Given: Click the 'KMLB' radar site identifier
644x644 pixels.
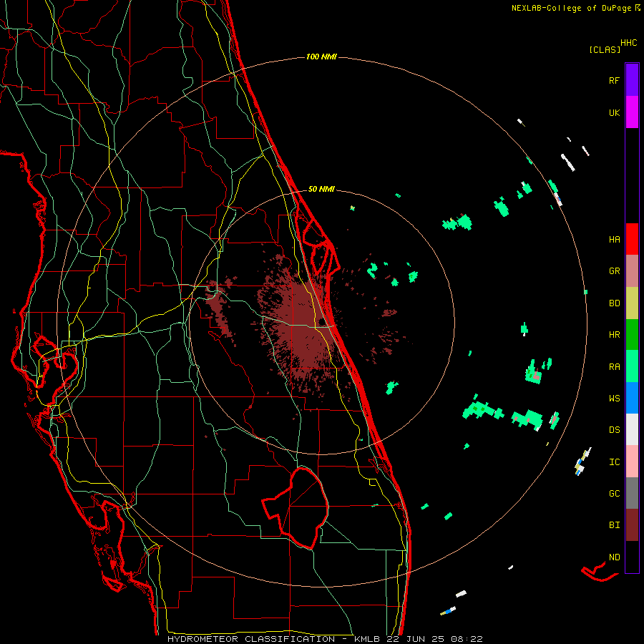Looking at the screenshot, I should tap(367, 639).
